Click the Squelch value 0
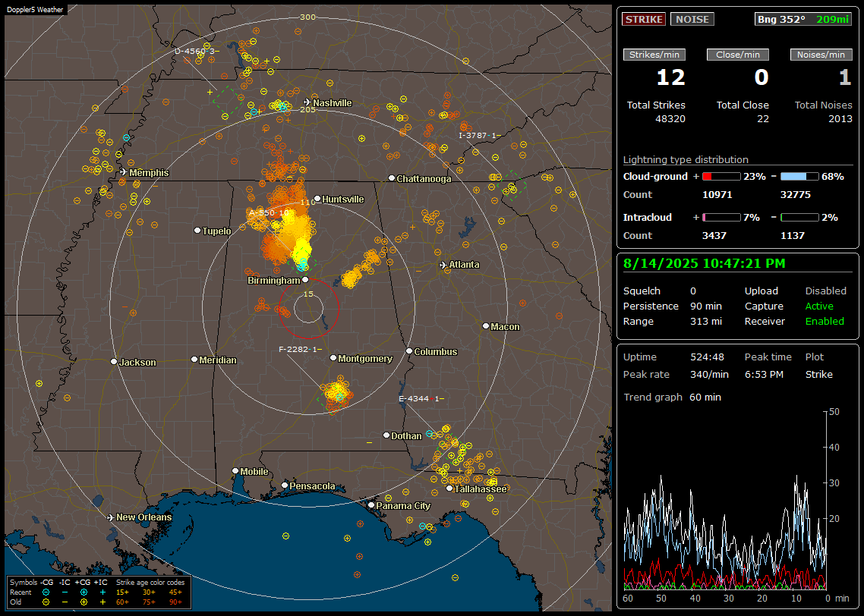 click(x=693, y=291)
